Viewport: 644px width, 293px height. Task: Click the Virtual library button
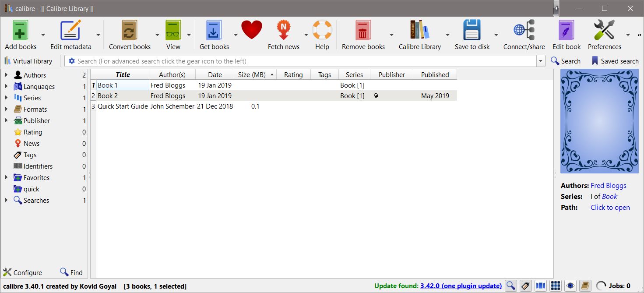point(28,61)
